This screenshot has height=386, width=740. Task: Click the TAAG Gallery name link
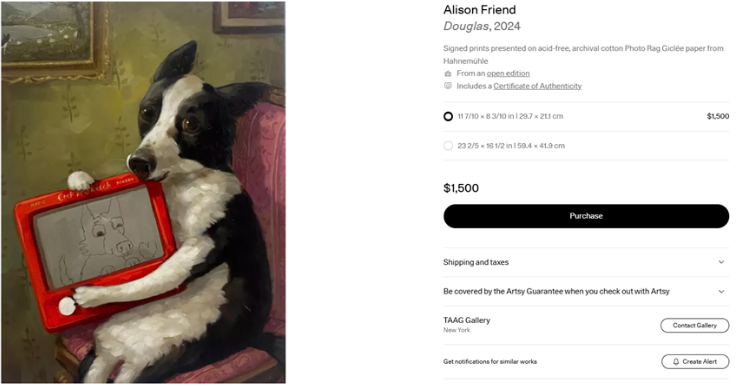click(467, 320)
